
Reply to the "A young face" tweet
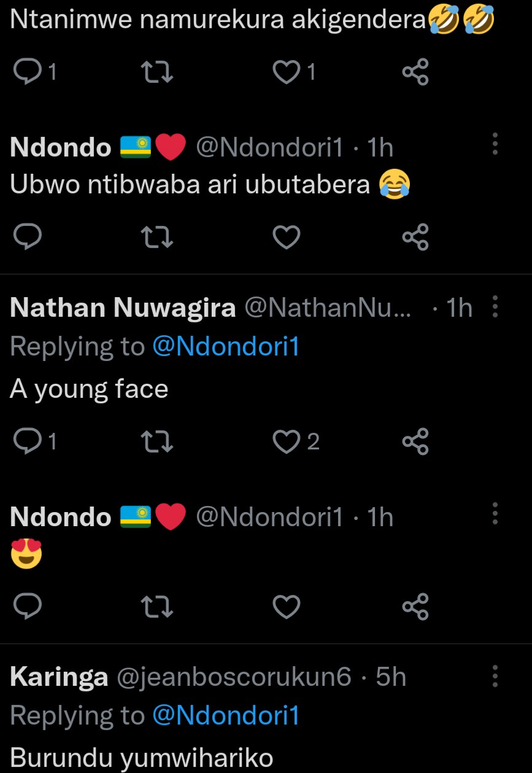coord(27,441)
